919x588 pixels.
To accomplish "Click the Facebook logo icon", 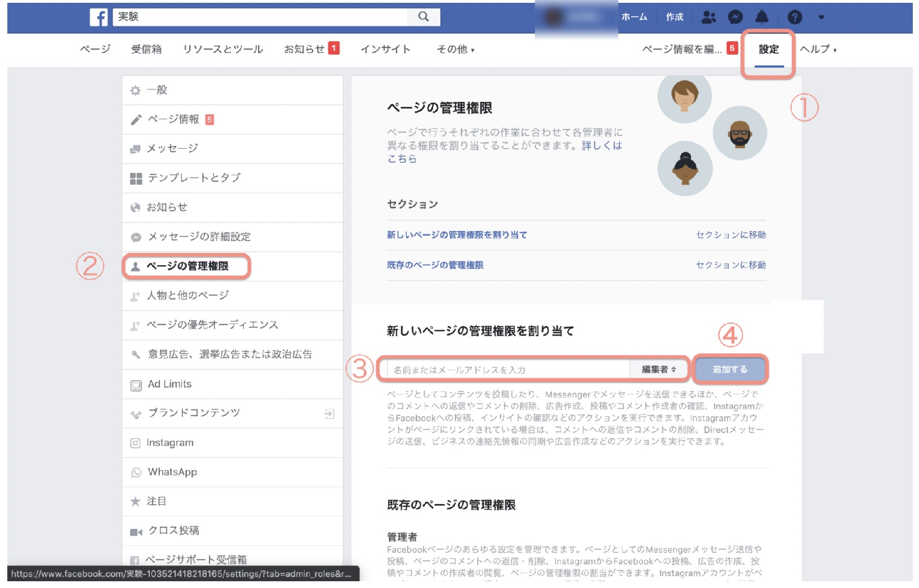I will (x=99, y=17).
